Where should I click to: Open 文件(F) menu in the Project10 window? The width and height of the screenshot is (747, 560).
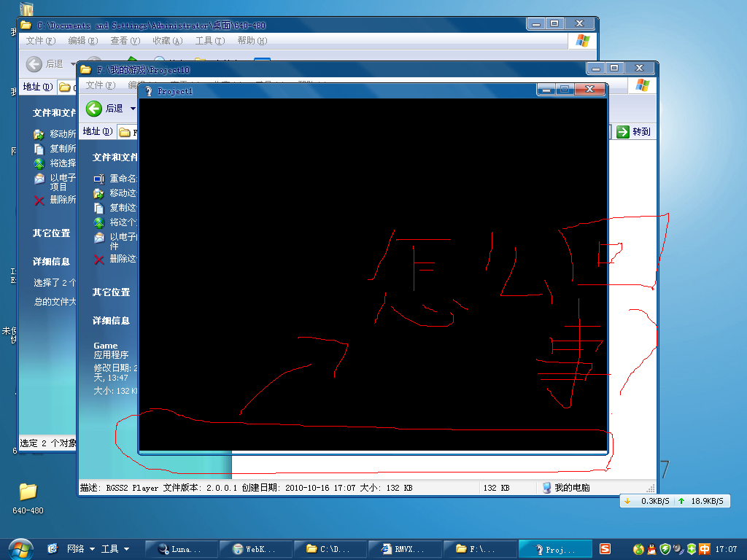pyautogui.click(x=101, y=85)
